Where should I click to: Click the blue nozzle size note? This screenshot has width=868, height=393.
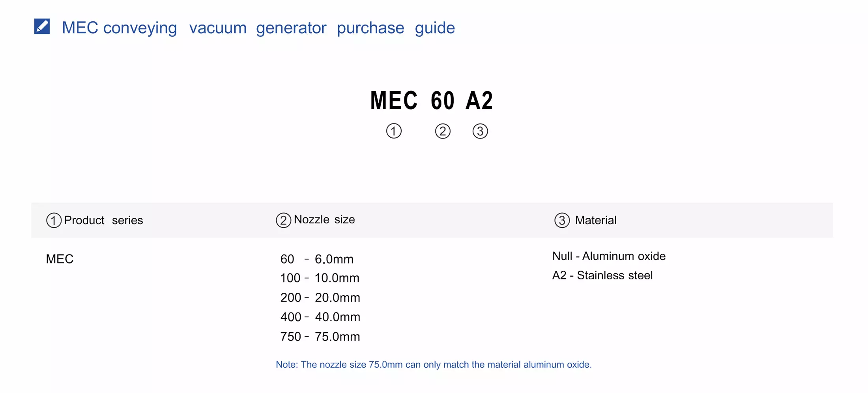pos(434,365)
